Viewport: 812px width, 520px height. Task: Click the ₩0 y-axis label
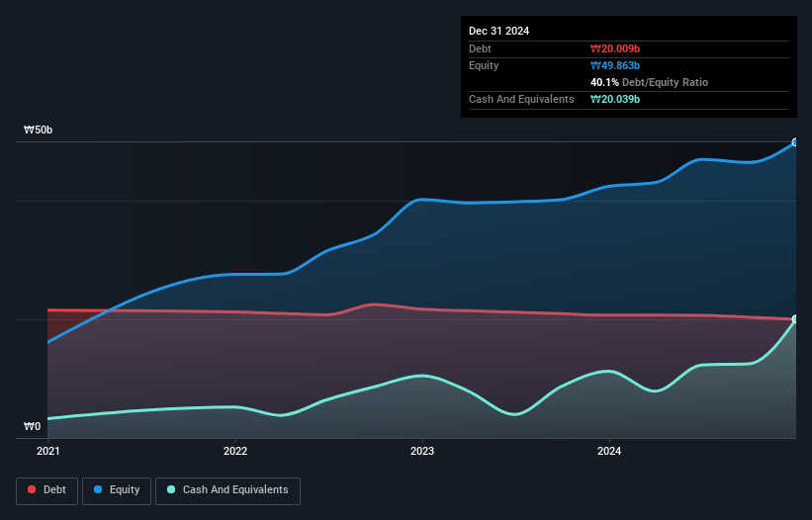click(x=32, y=426)
